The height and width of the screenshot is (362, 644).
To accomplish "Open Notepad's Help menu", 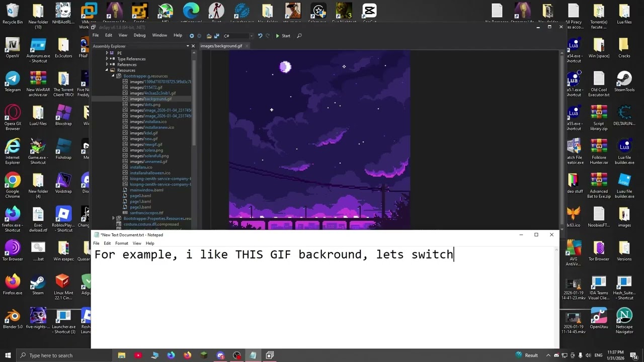I will pos(150,243).
